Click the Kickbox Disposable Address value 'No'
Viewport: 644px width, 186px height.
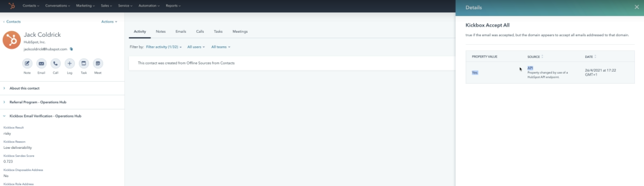(x=6, y=176)
